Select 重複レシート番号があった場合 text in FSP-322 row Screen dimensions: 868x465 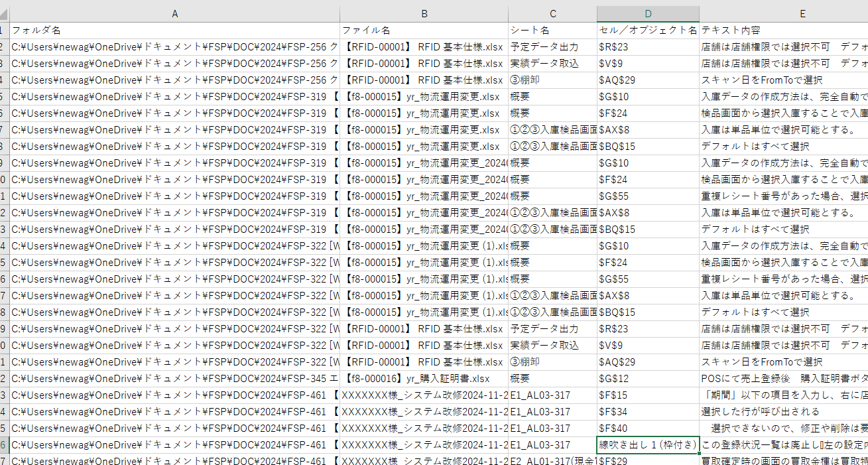pyautogui.click(x=784, y=279)
